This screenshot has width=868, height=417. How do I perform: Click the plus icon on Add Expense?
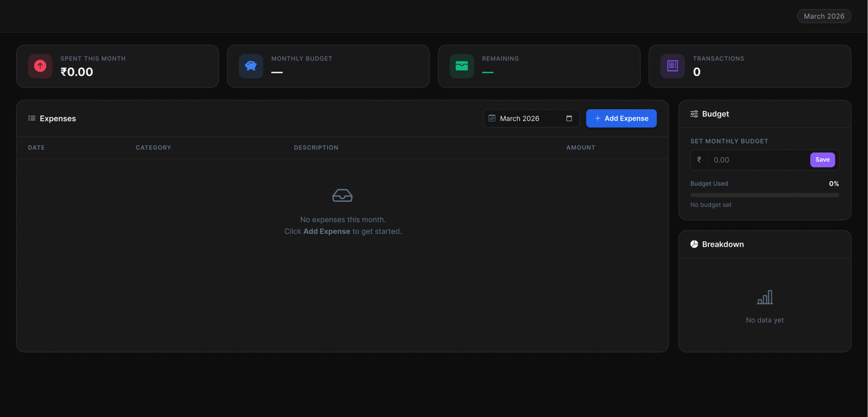[x=598, y=118]
